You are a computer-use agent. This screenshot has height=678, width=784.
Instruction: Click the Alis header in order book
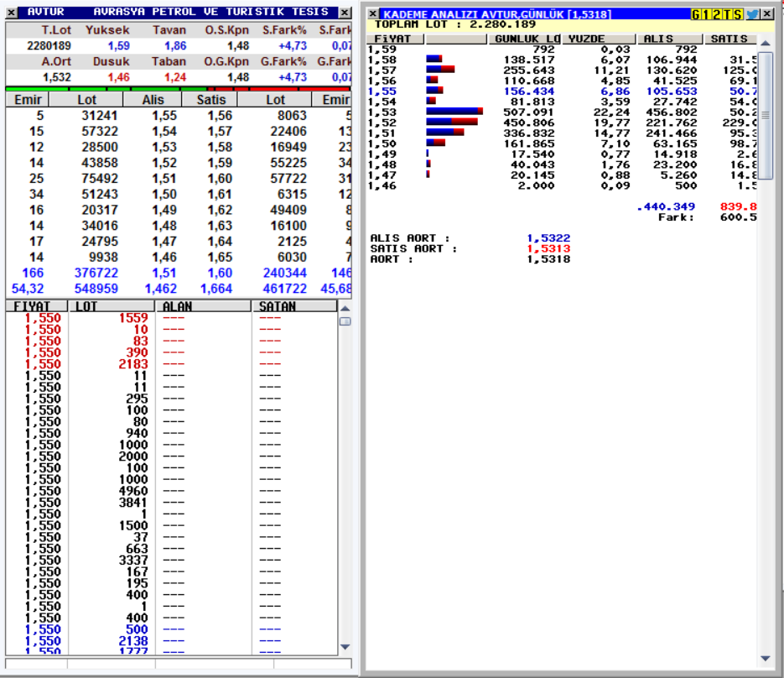[153, 100]
